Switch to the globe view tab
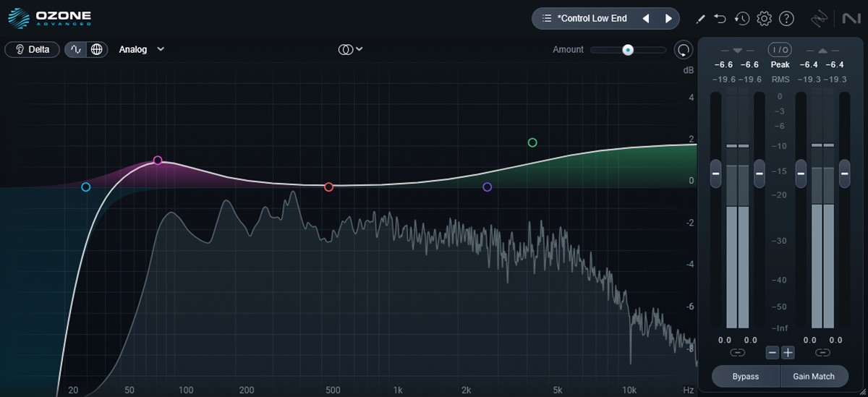Viewport: 868px width, 397px height. tap(96, 50)
